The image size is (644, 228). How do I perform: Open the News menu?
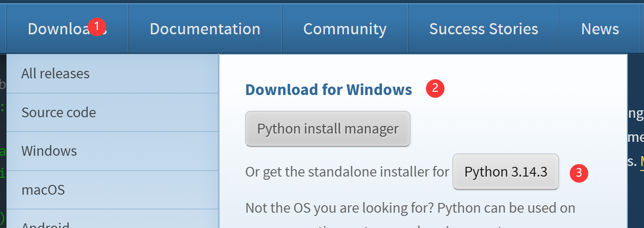pyautogui.click(x=600, y=29)
